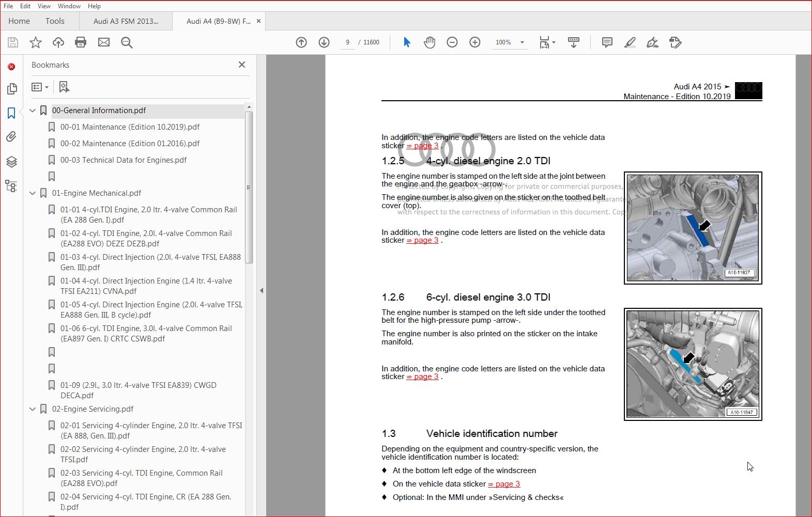
Task: Open bookmark 02-01 Servicing 4-cylinder Engine EA 888
Action: click(x=151, y=431)
